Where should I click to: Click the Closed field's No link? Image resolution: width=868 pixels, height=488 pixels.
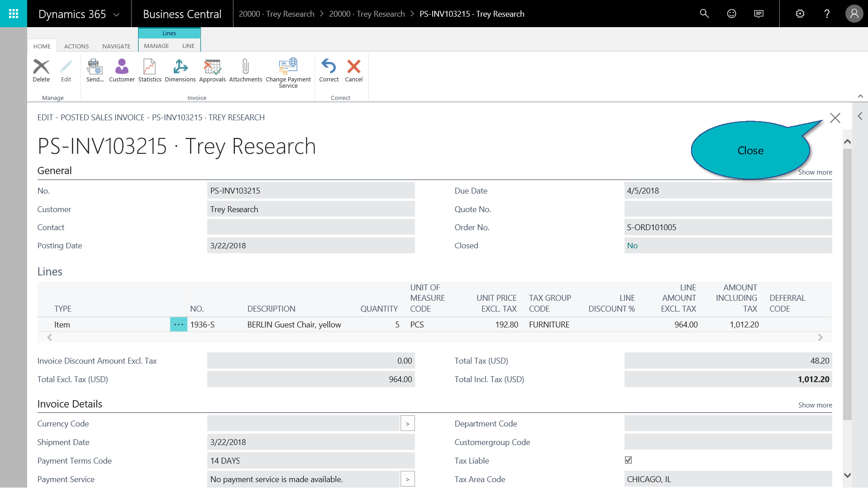click(632, 246)
